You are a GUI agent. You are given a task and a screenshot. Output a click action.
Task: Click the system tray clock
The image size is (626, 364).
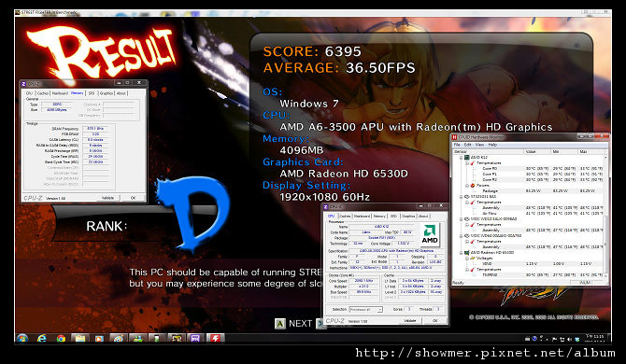(x=595, y=339)
